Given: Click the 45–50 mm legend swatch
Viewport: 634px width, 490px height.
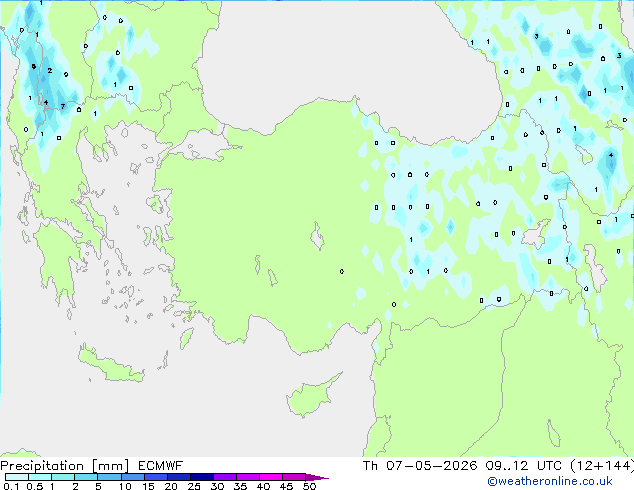Looking at the screenshot, I should 294,477.
